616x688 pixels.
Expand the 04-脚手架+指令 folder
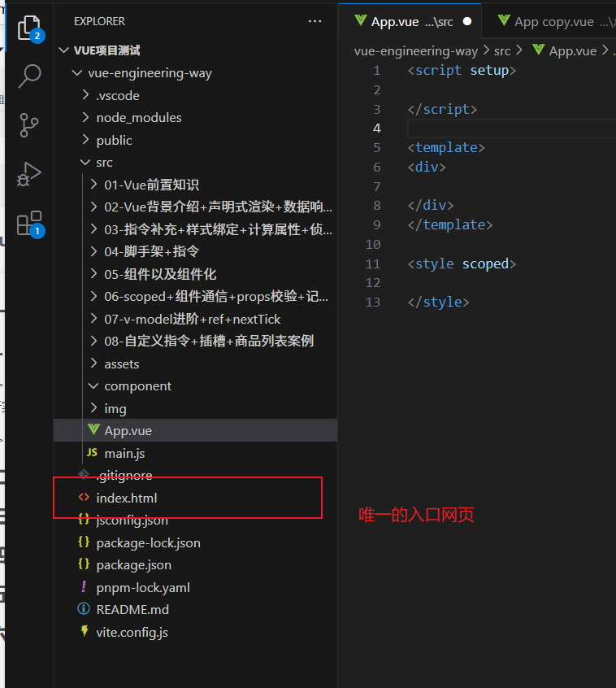coord(93,251)
